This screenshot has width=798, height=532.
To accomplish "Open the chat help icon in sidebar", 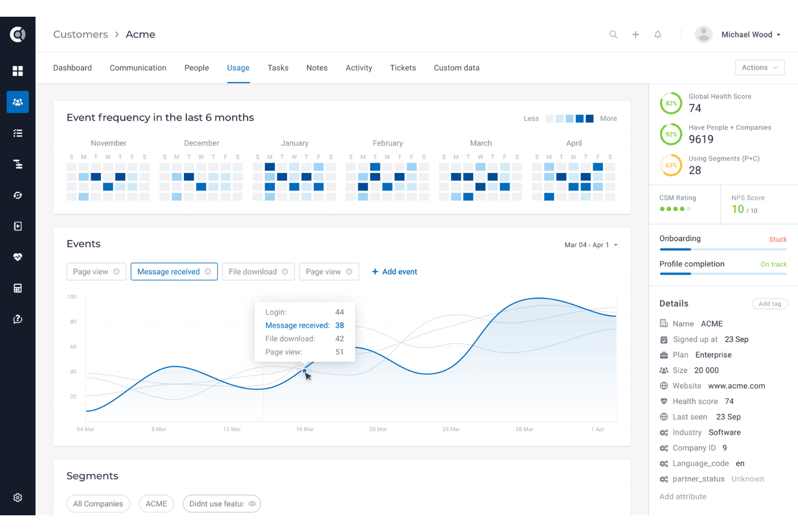I will point(18,319).
